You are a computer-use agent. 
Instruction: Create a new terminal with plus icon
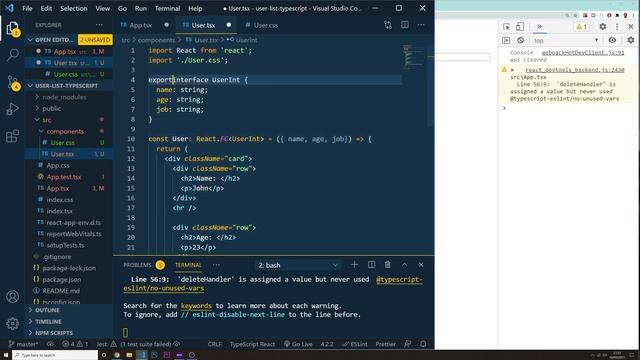coord(354,264)
